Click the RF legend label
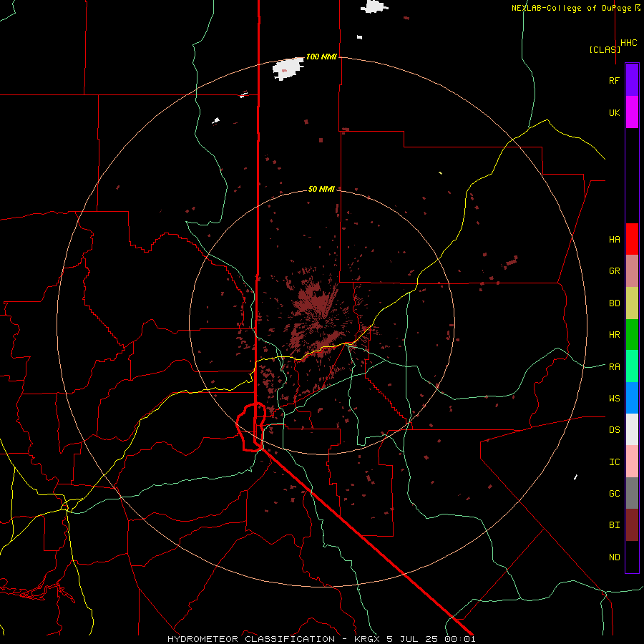 [614, 80]
